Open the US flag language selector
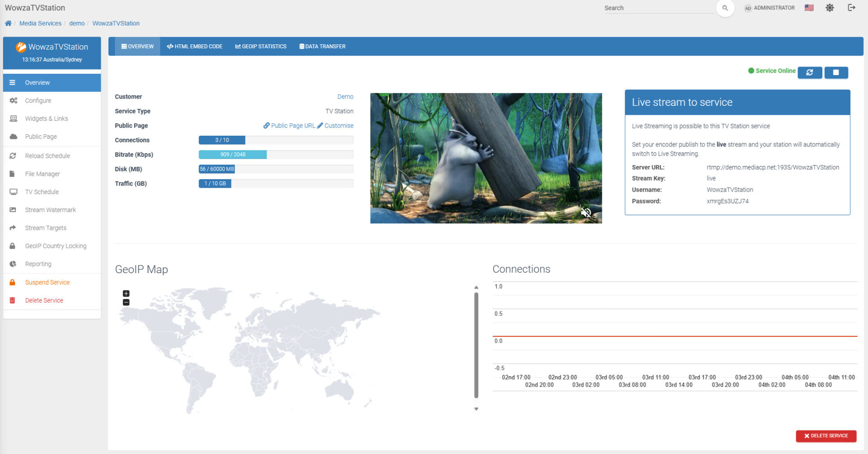Screen dimensions: 868x454 pyautogui.click(x=809, y=8)
